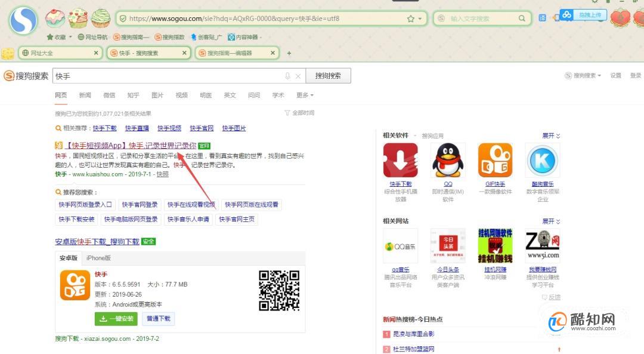Open the 更多 search category dropdown

(x=305, y=96)
